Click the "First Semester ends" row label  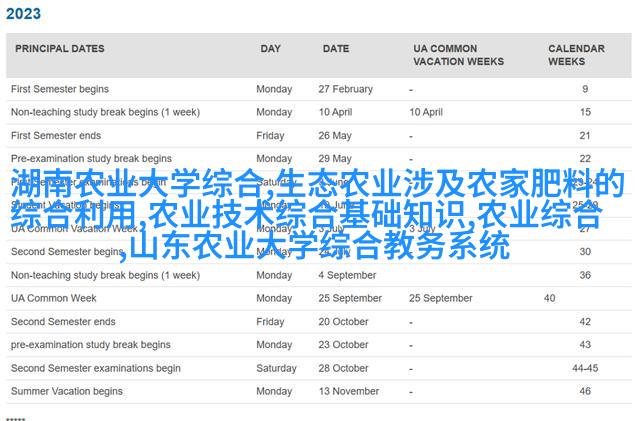coord(56,136)
